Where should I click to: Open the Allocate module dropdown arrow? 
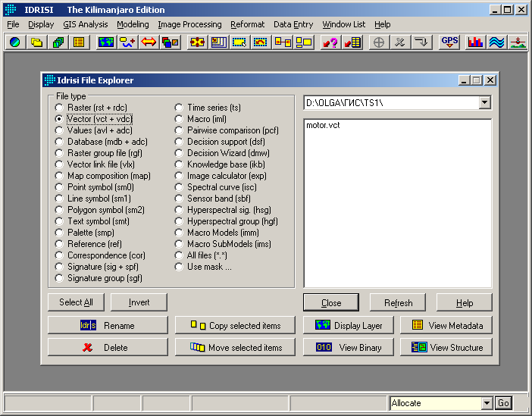click(x=487, y=403)
